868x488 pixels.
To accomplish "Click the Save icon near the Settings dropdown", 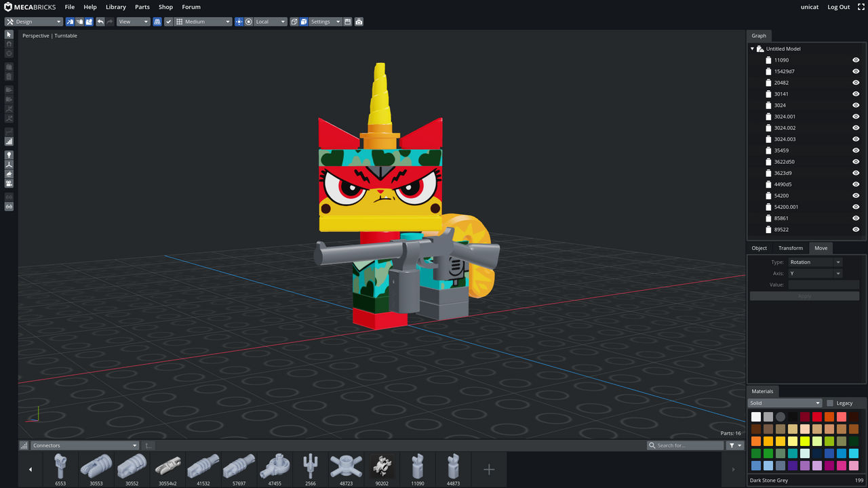I will click(x=347, y=22).
